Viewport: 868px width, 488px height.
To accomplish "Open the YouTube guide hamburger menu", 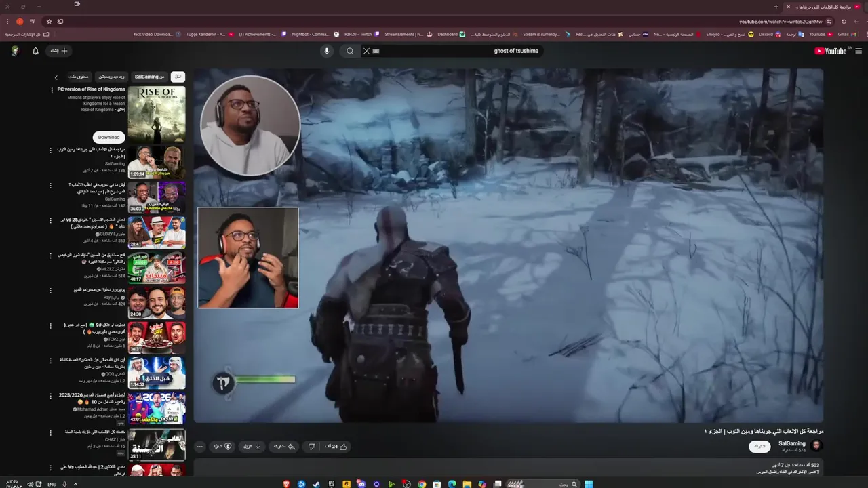I will (859, 51).
